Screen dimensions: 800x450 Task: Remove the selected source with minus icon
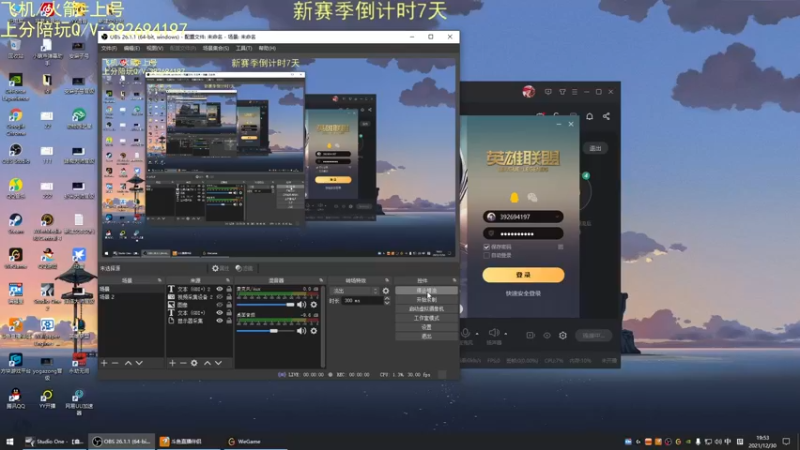point(183,363)
